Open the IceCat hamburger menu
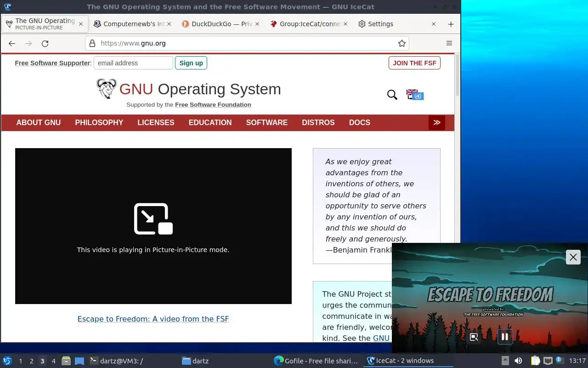This screenshot has width=588, height=368. 449,43
